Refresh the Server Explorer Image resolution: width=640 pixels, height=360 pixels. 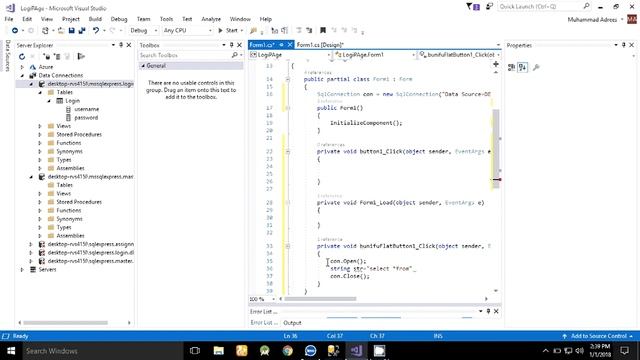(22, 57)
